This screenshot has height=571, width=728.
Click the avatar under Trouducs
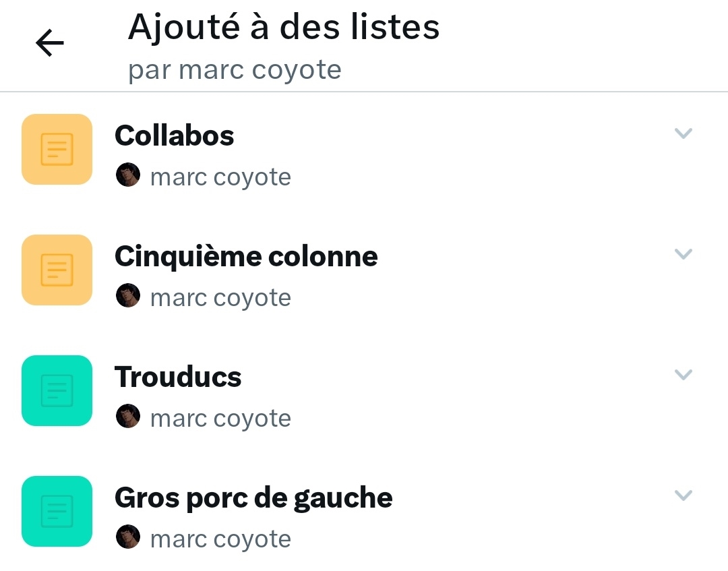(128, 416)
